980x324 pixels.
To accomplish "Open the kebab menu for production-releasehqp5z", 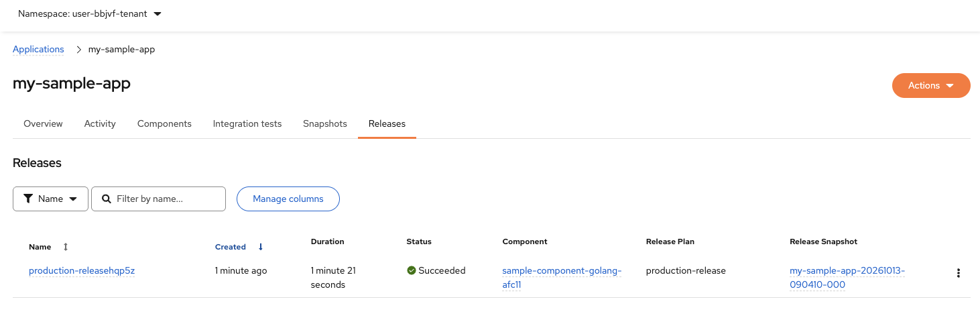I will coord(959,273).
